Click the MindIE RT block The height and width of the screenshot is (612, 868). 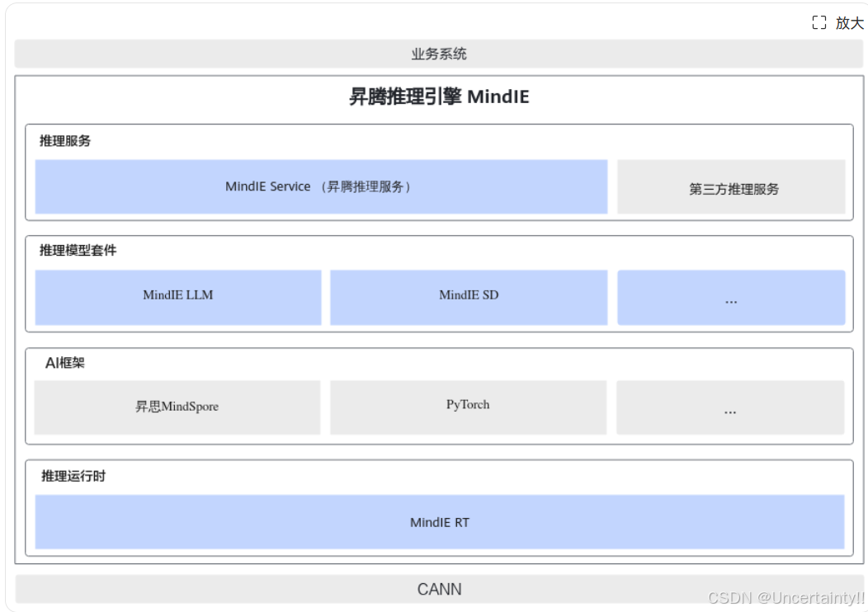point(440,522)
